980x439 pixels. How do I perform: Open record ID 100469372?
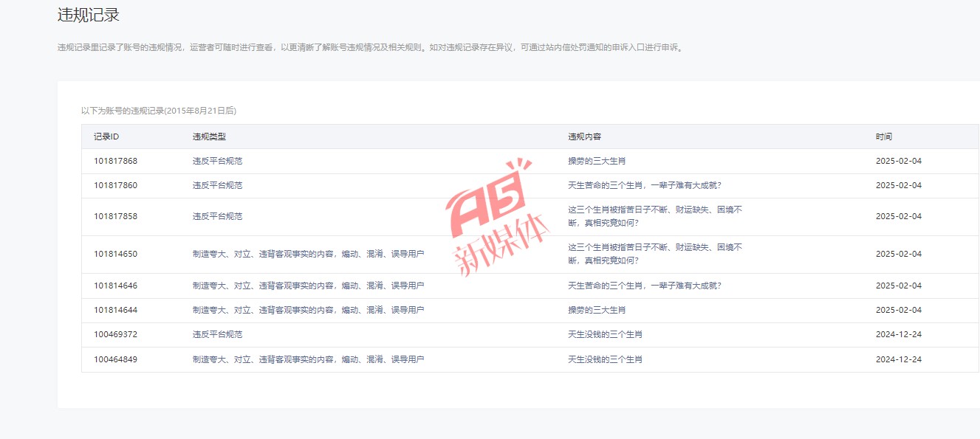115,334
